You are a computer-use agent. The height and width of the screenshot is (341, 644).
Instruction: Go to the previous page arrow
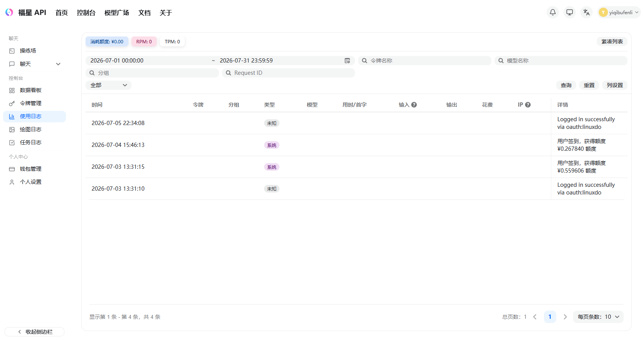(x=535, y=317)
